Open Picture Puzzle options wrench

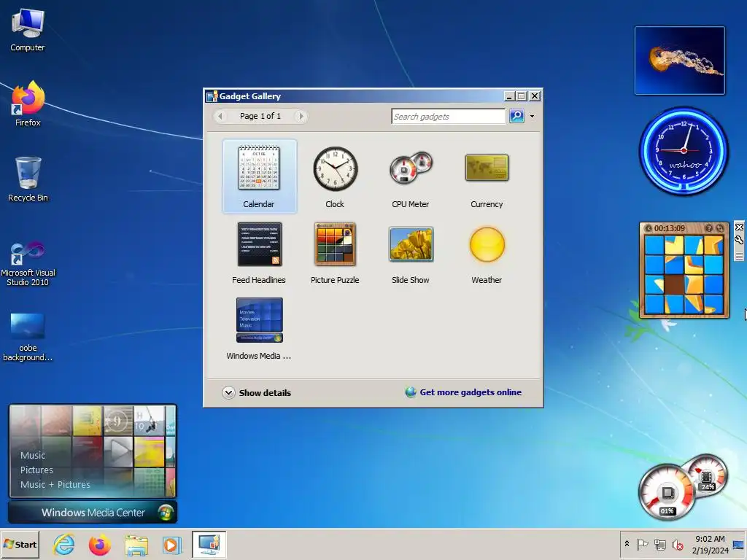point(739,240)
